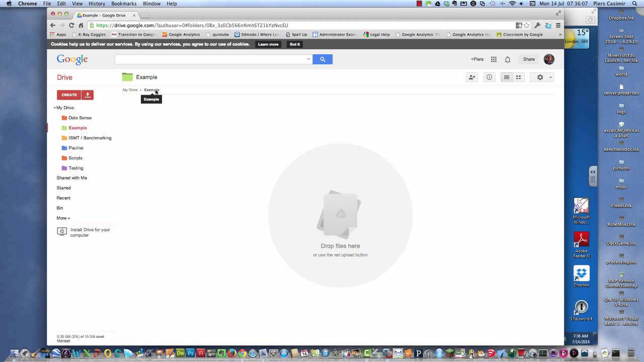The height and width of the screenshot is (362, 644).
Task: Open X-Ray Goggles bookmark
Action: 89,35
